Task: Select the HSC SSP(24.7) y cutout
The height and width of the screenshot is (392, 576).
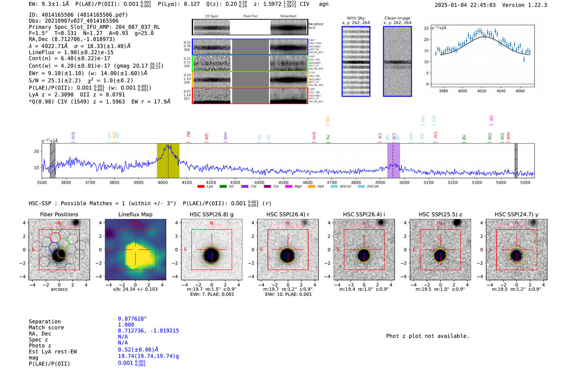Action: (x=517, y=250)
